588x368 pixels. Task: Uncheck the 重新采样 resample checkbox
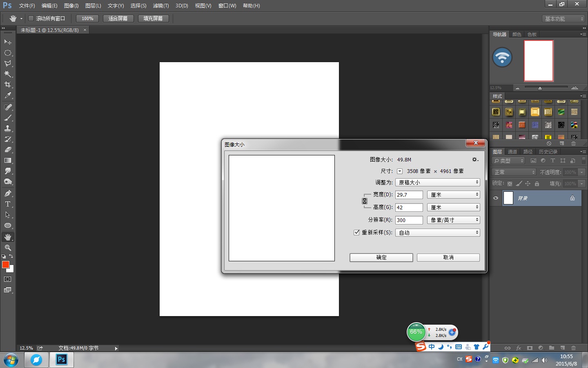[356, 232]
